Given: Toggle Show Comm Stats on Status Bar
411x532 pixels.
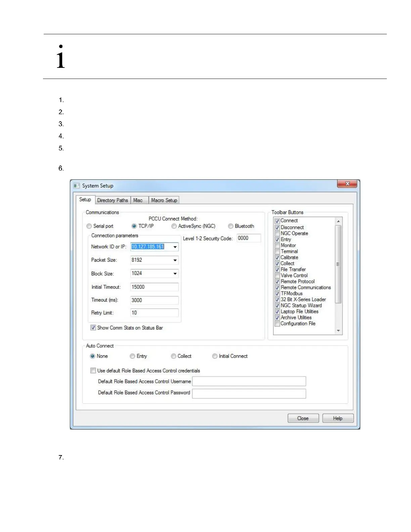Looking at the screenshot, I should pos(93,328).
